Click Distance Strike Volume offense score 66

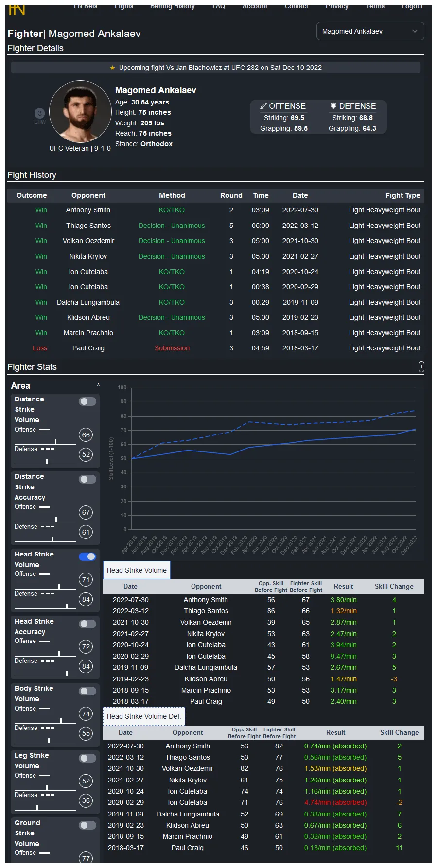pos(86,435)
